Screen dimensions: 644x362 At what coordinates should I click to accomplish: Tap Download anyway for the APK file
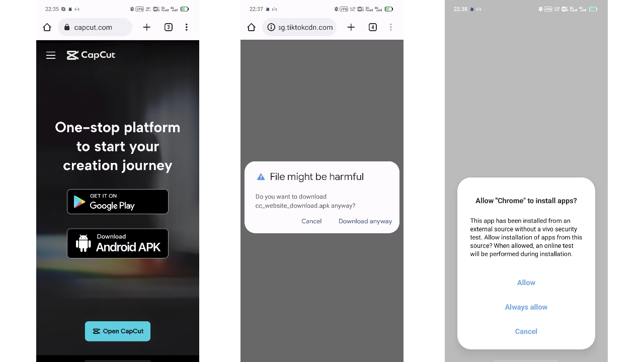[x=365, y=221]
